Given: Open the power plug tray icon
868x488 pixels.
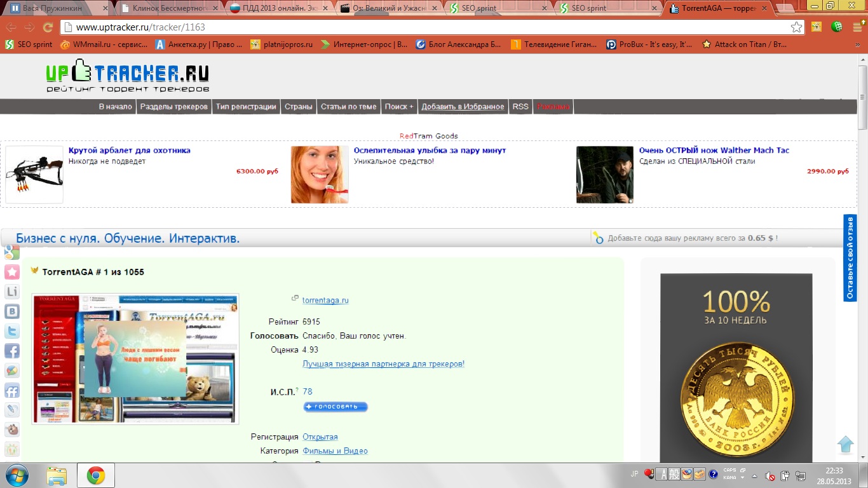Looking at the screenshot, I should point(785,475).
